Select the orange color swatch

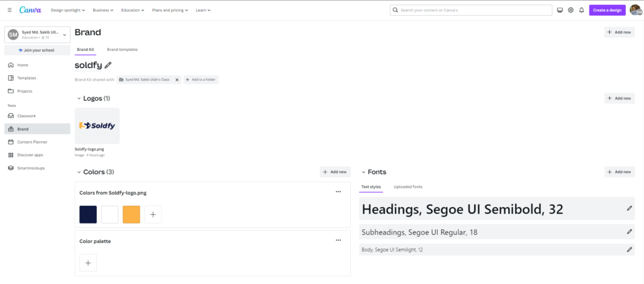pyautogui.click(x=131, y=215)
